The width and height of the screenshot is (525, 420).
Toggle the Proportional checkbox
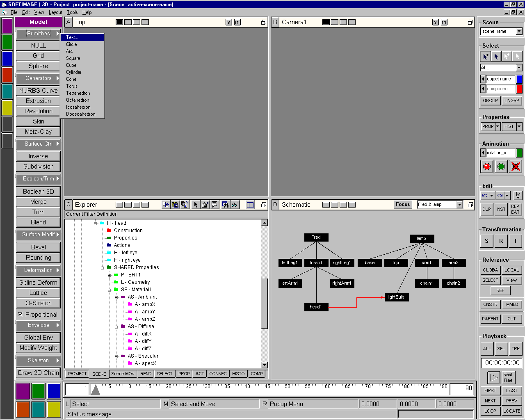pos(20,315)
